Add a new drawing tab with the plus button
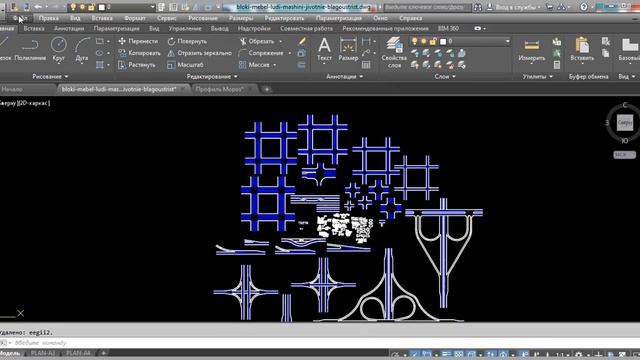 [x=267, y=89]
